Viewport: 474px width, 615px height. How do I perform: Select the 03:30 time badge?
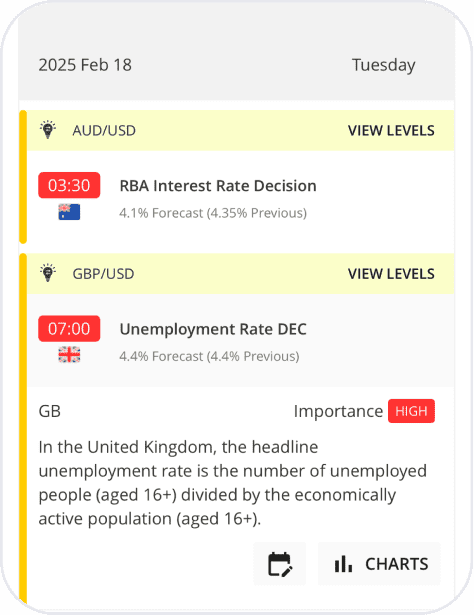click(69, 185)
